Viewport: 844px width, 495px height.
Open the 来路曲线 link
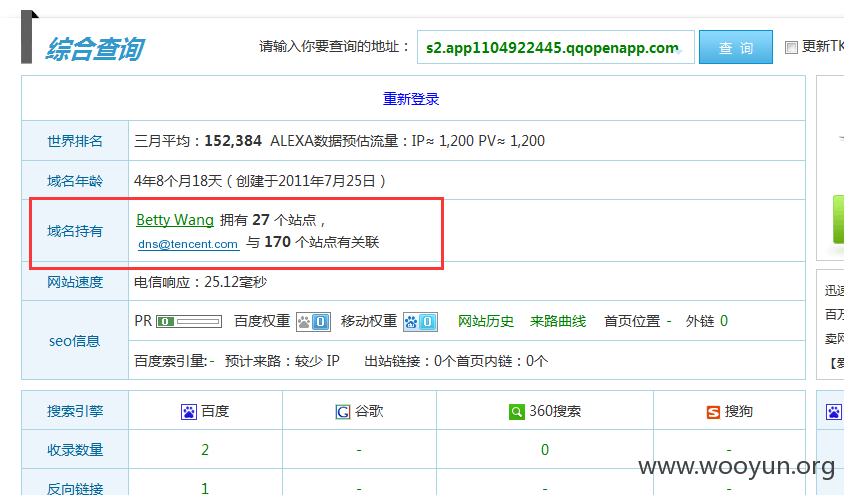click(558, 321)
